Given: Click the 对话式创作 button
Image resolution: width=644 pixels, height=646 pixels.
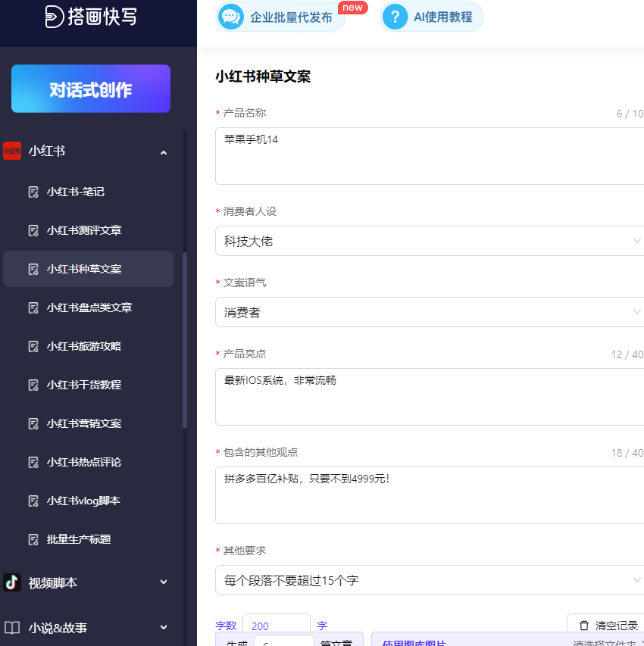Looking at the screenshot, I should pos(91,89).
